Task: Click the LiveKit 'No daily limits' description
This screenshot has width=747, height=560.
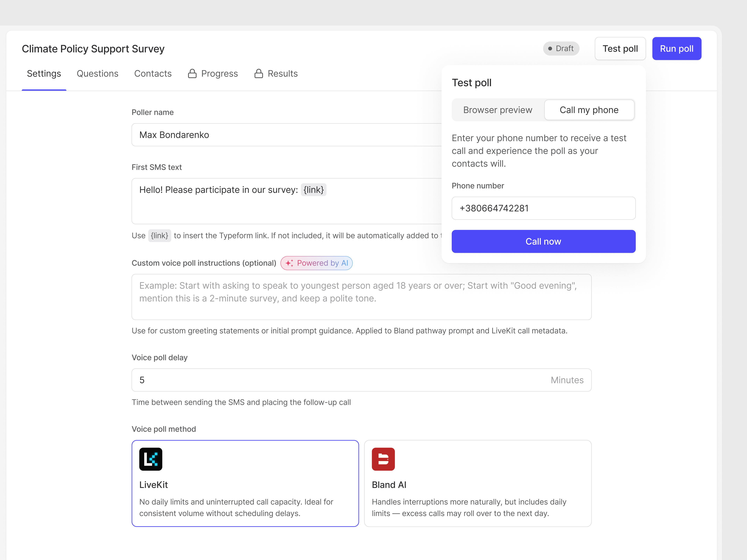Action: coord(236,508)
